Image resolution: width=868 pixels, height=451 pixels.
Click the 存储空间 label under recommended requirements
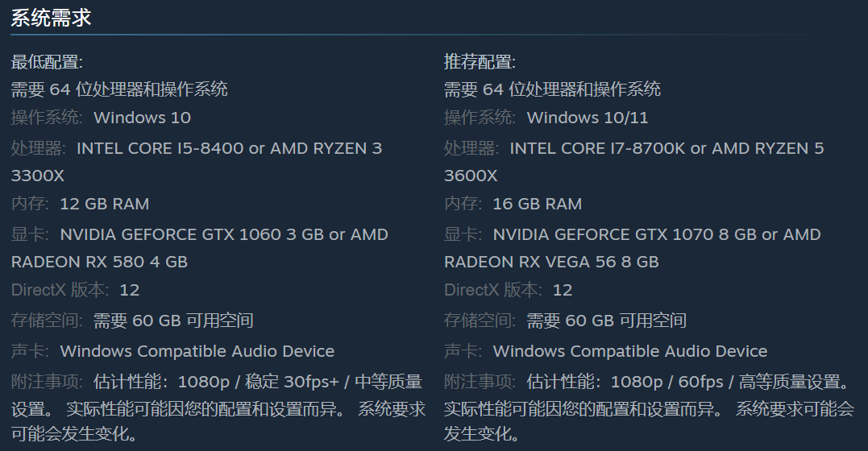480,321
